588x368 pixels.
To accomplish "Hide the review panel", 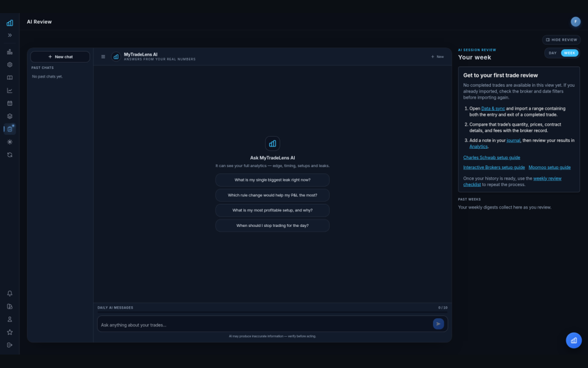I will [561, 40].
